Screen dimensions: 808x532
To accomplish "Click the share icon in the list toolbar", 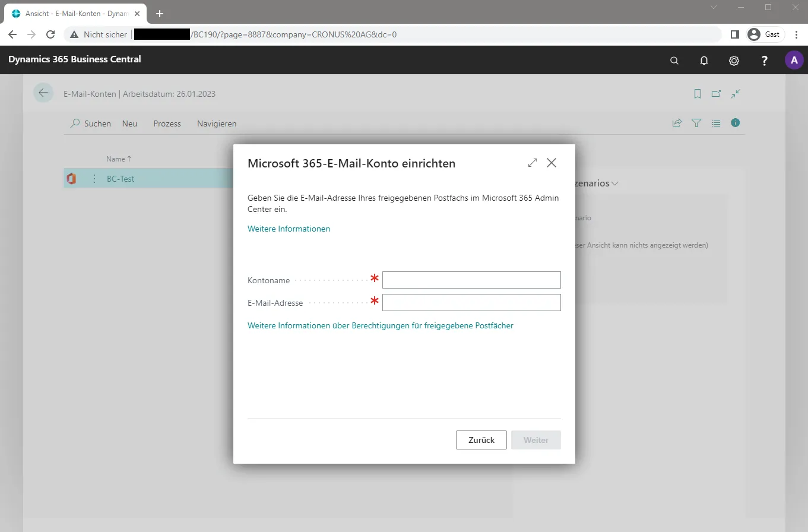I will coord(677,123).
